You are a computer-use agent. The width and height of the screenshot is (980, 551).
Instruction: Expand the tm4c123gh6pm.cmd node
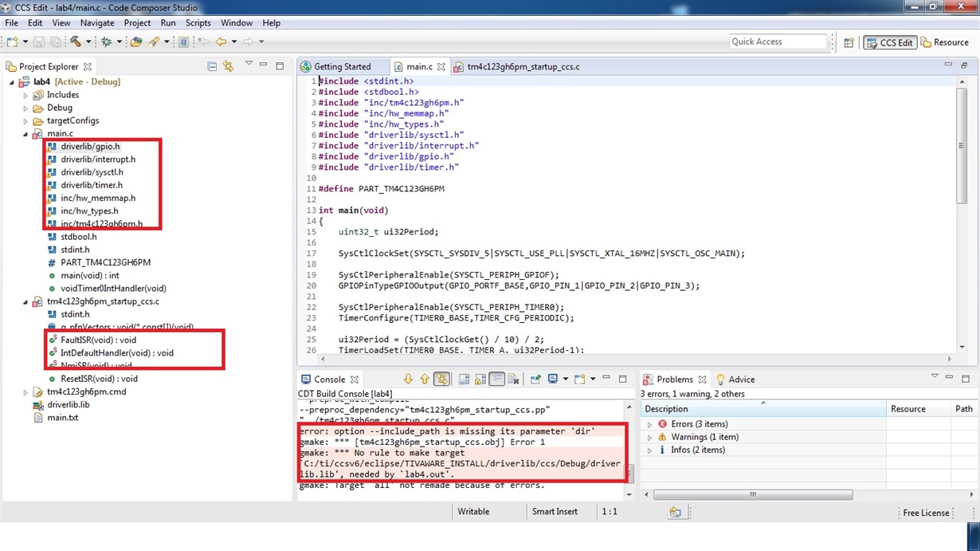pos(25,392)
